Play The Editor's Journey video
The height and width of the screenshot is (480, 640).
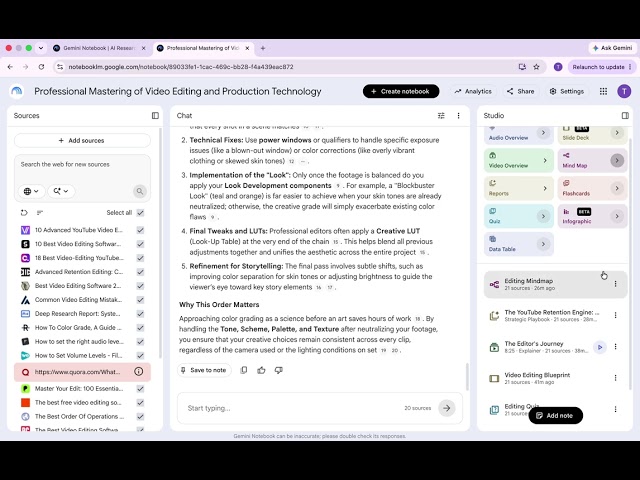(600, 347)
